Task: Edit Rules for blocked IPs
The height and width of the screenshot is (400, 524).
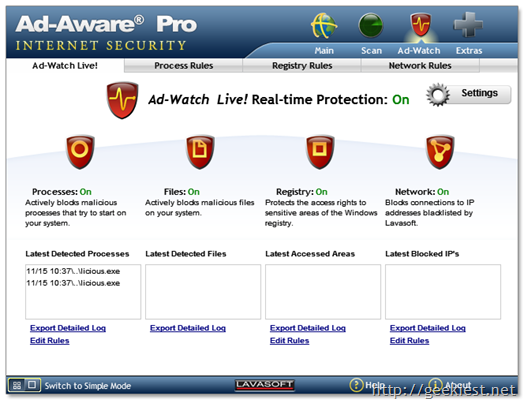Action: tap(409, 341)
